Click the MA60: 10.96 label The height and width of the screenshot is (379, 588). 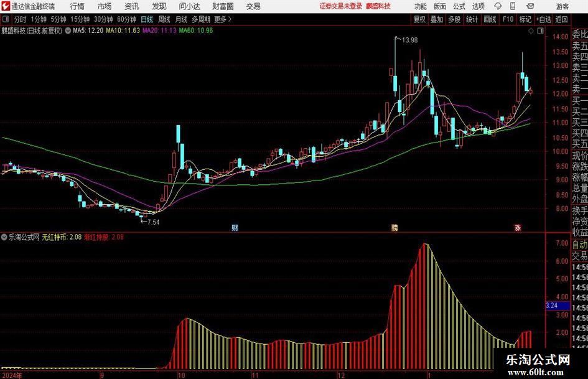196,30
